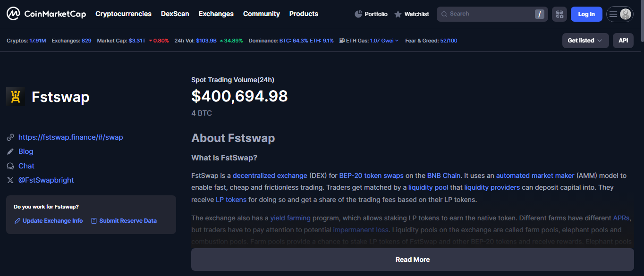Open the DexScan menu
Viewport: 644px width, 276px height.
pyautogui.click(x=175, y=14)
